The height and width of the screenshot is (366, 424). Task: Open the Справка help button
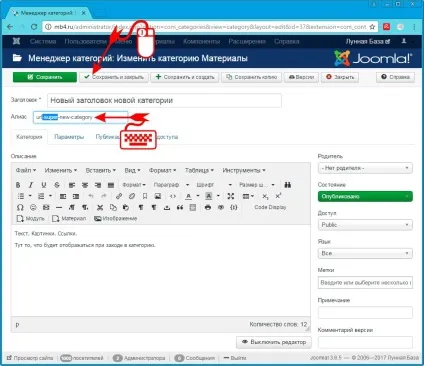pos(395,77)
